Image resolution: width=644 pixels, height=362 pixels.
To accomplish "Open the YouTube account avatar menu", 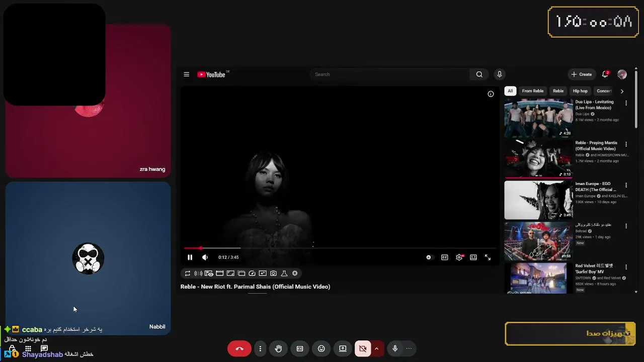I will point(622,74).
